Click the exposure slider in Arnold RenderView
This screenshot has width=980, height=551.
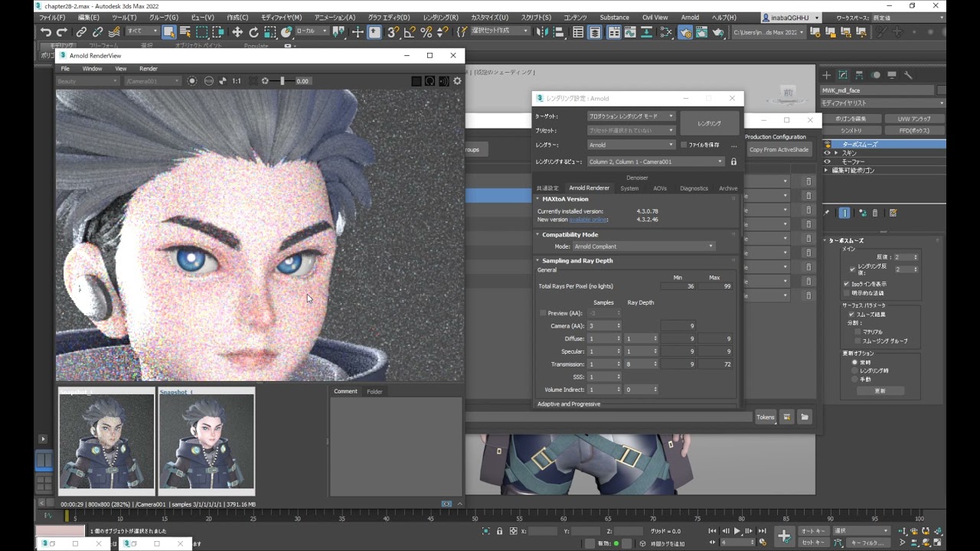pos(282,81)
